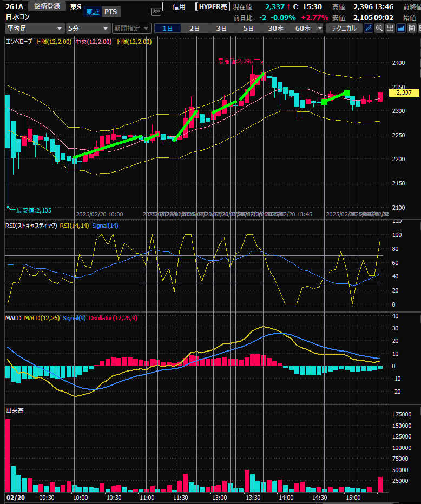Image resolution: width=421 pixels, height=504 pixels.
Task: Open the 平均足 chart type dropdown
Action: [34, 28]
